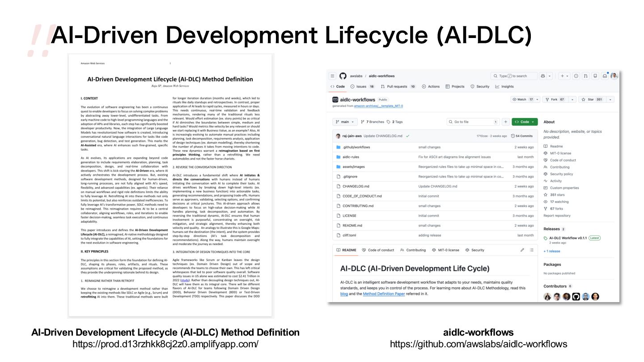Click the awslabs owner link

click(x=356, y=76)
